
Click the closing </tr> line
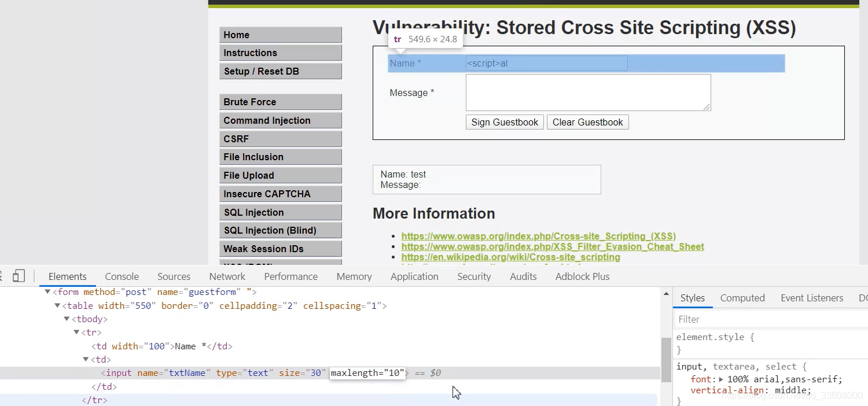(95, 400)
